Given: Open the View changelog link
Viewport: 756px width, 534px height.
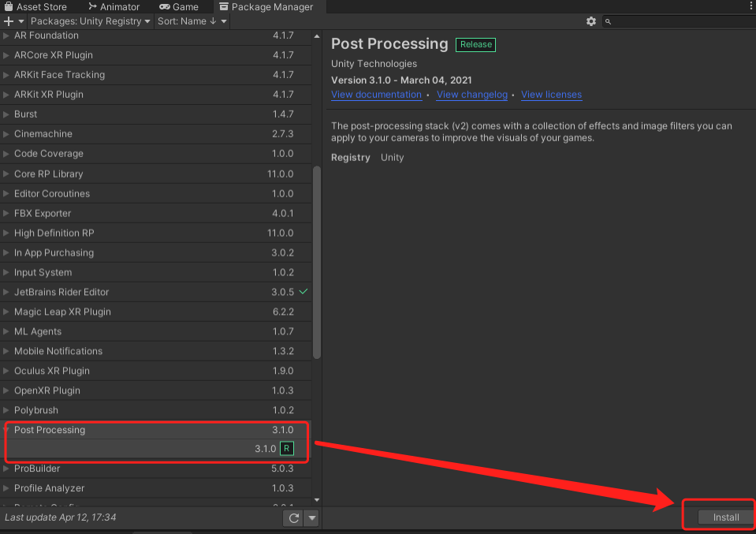Looking at the screenshot, I should pyautogui.click(x=471, y=95).
